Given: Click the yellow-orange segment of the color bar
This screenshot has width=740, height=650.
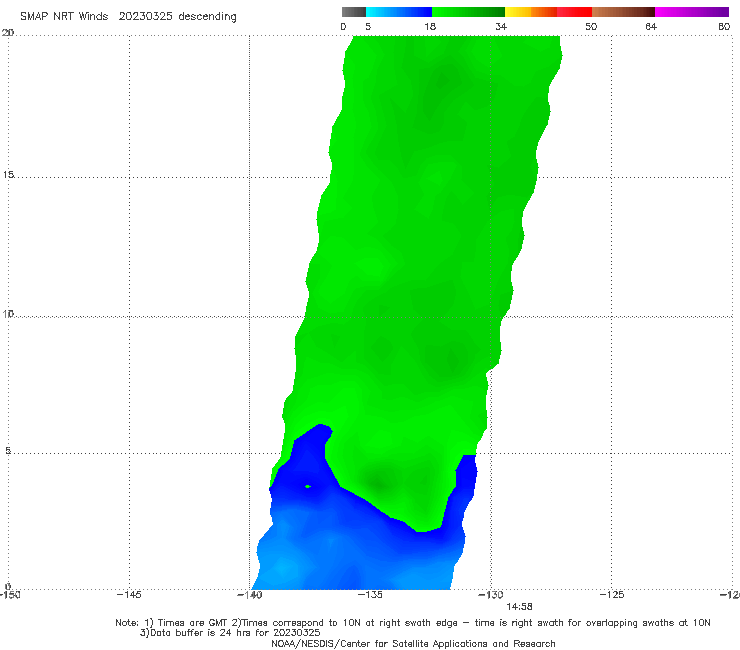Looking at the screenshot, I should pos(531,12).
